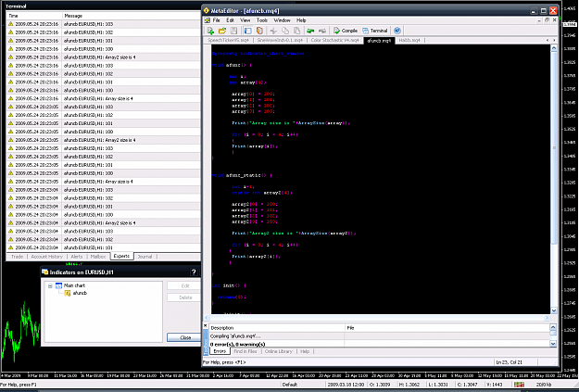
Task: Save the file with the floppy disk icon
Action: coord(233,31)
